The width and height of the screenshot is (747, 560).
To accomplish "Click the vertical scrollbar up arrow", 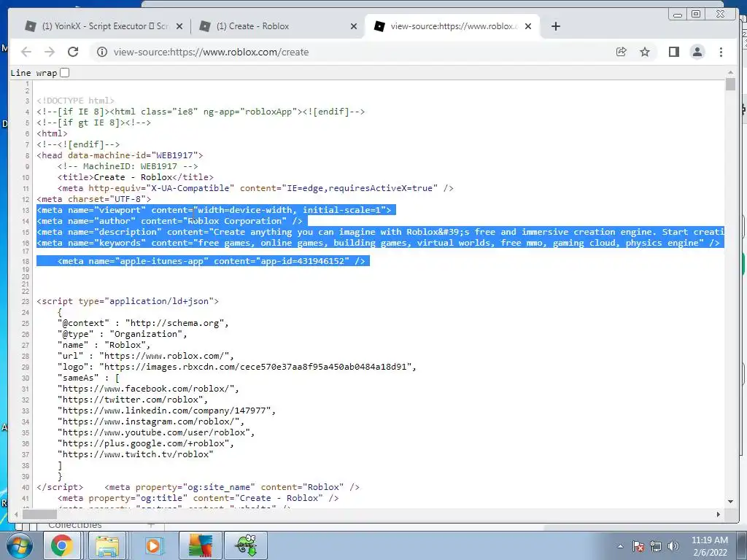I will click(730, 73).
